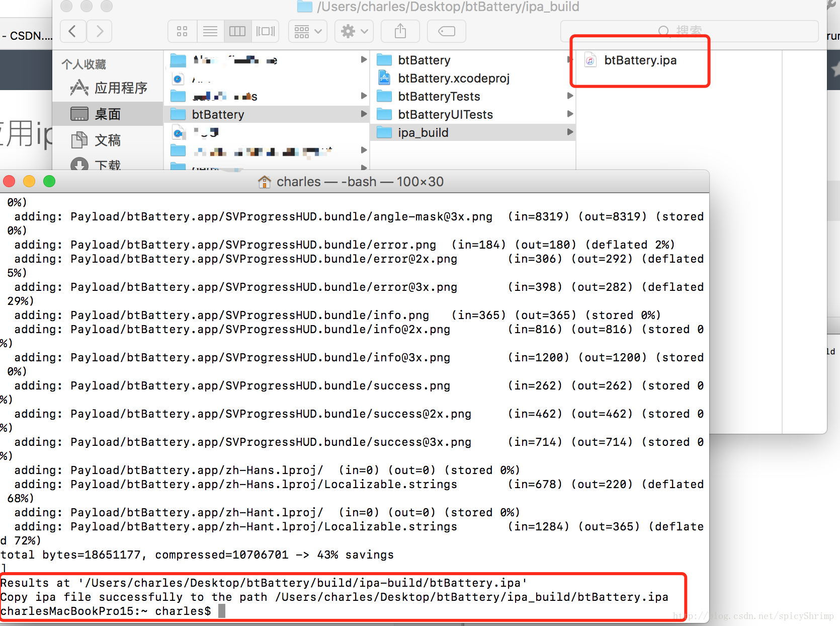Click 'Copy ipa file successfully' output line
This screenshot has width=840, height=626.
tap(334, 597)
